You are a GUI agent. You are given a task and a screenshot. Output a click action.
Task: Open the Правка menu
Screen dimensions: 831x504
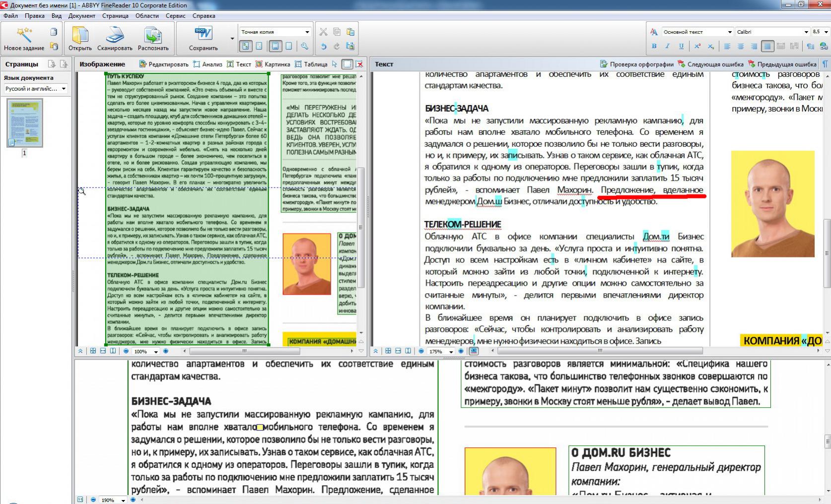(x=35, y=16)
